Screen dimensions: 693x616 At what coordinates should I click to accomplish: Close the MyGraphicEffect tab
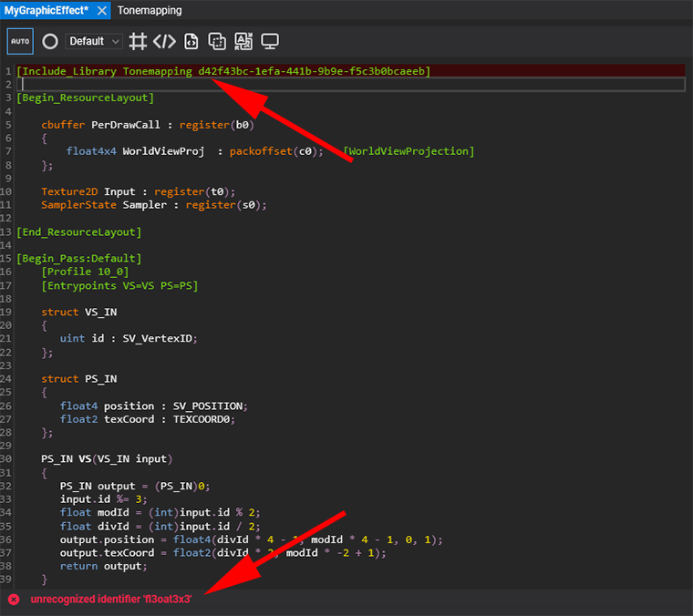point(100,11)
